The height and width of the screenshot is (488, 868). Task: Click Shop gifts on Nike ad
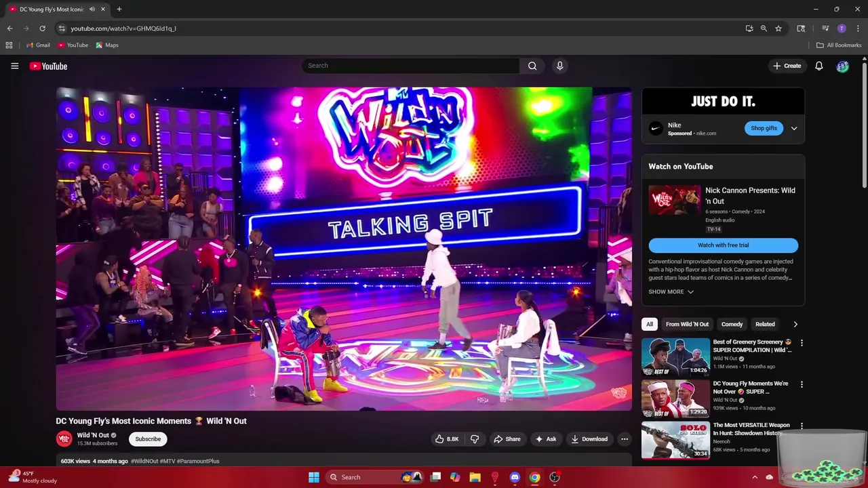(x=764, y=128)
